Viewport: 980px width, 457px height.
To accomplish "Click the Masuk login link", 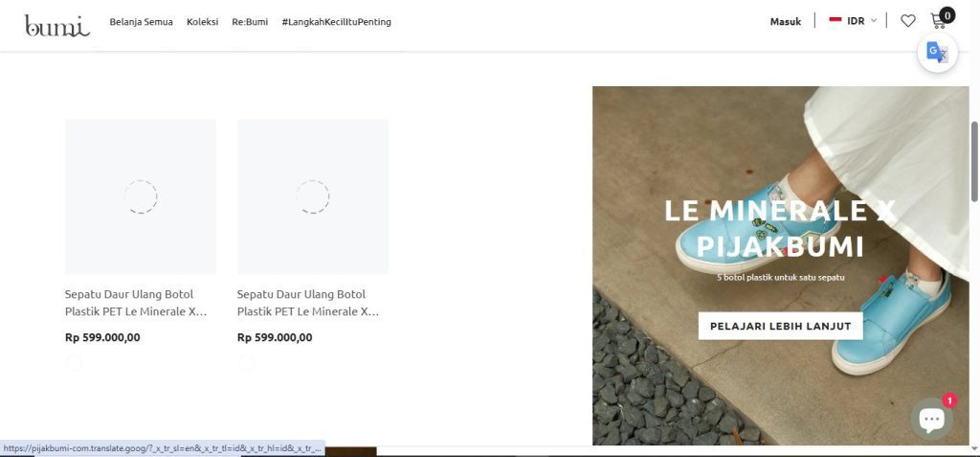I will (786, 22).
